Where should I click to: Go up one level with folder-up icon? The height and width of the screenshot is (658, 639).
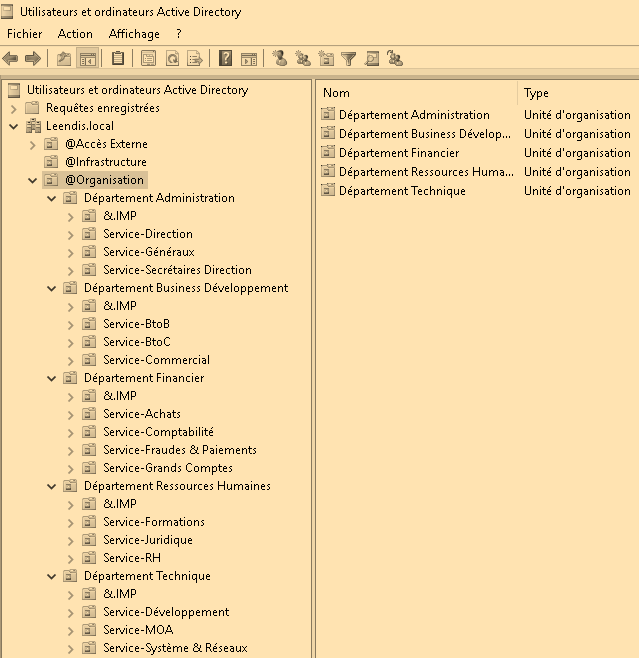64,58
